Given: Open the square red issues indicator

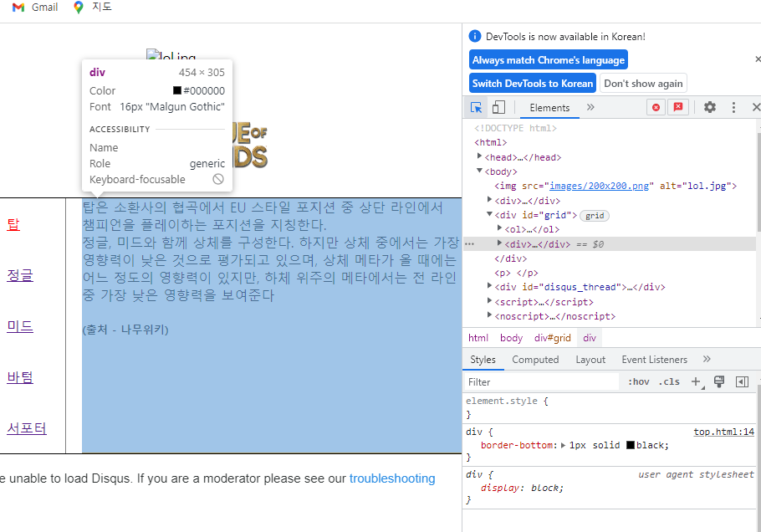Looking at the screenshot, I should coord(678,107).
